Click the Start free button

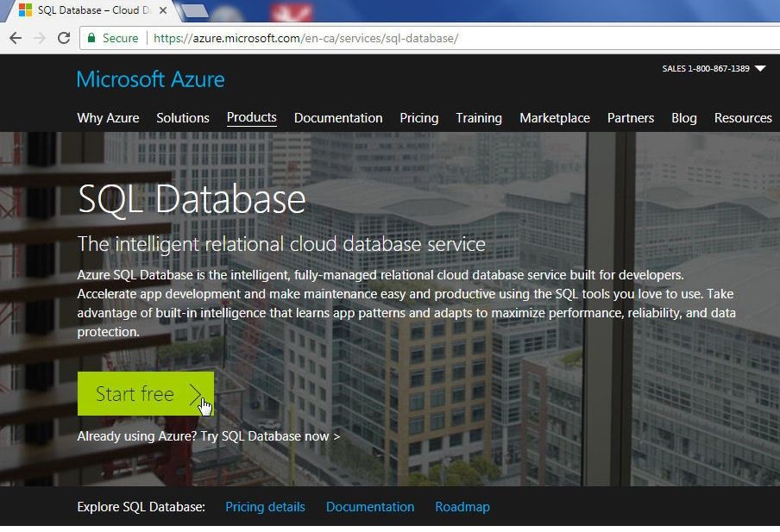138,394
